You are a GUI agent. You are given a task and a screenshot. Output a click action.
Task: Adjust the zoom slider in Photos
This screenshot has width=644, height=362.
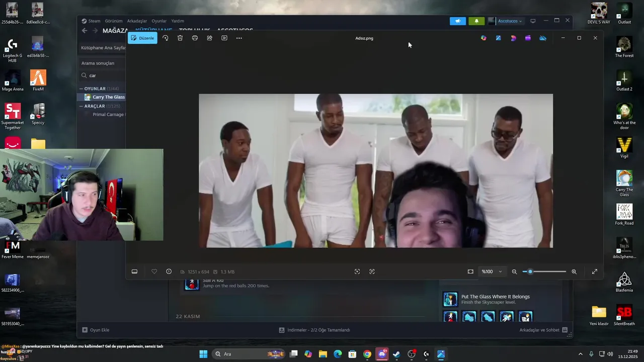(x=544, y=271)
